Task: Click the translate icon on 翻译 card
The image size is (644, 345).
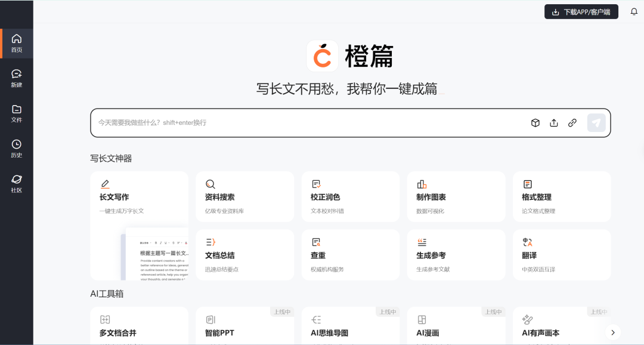Action: tap(527, 242)
